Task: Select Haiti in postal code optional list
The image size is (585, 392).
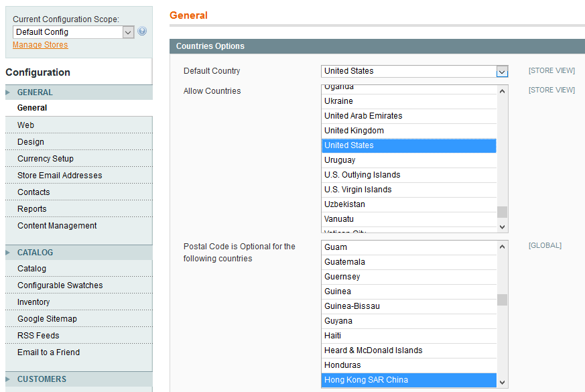Action: [x=332, y=336]
